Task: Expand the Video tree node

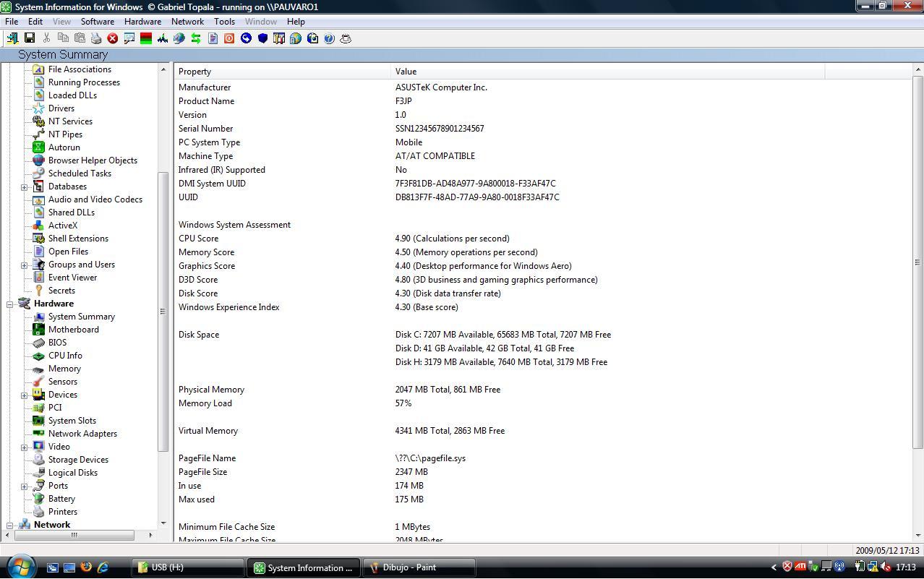Action: coord(24,447)
